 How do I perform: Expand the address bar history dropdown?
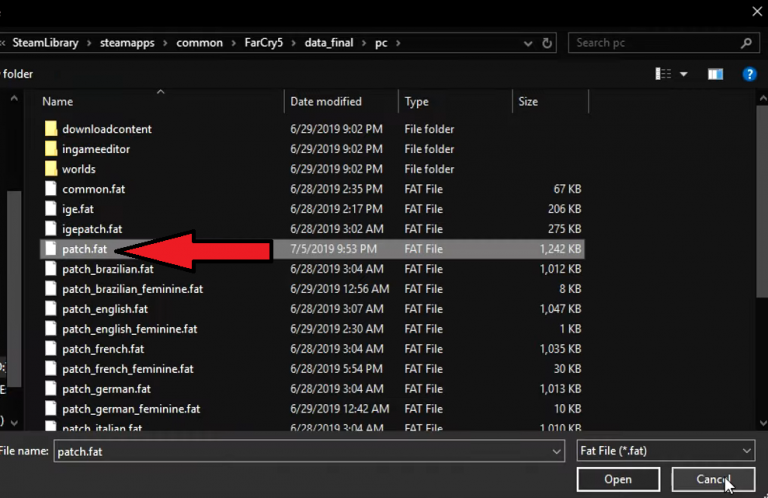[x=528, y=44]
